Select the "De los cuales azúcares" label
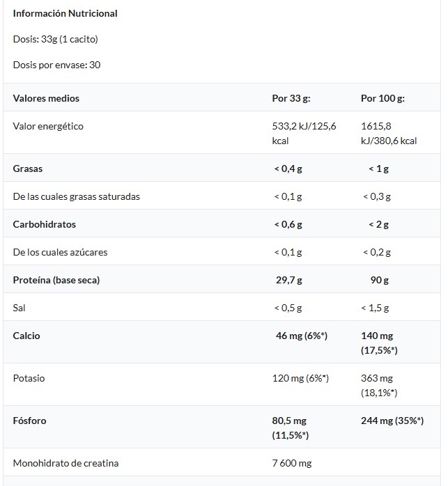The image size is (448, 486). pyautogui.click(x=61, y=252)
